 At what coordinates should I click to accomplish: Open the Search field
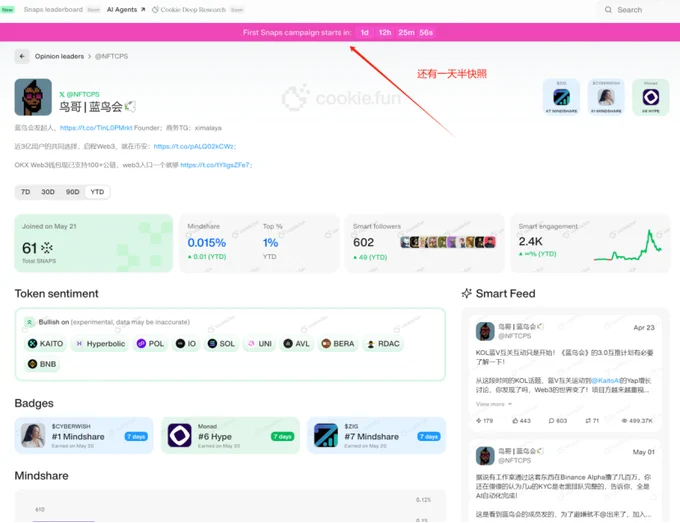point(638,10)
